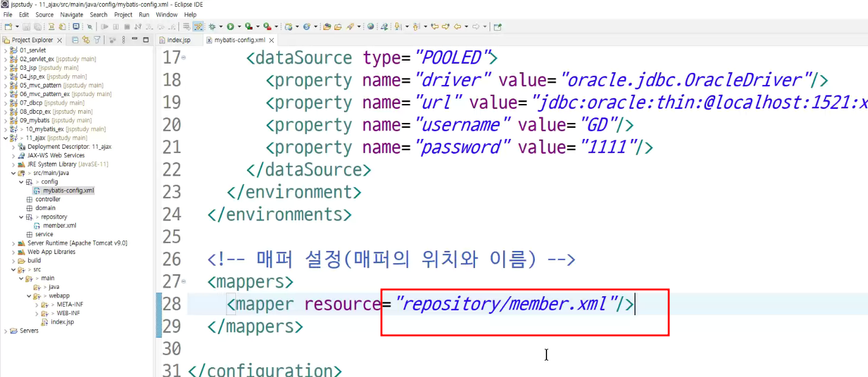
Task: Place cursor on line number 30
Action: click(172, 349)
